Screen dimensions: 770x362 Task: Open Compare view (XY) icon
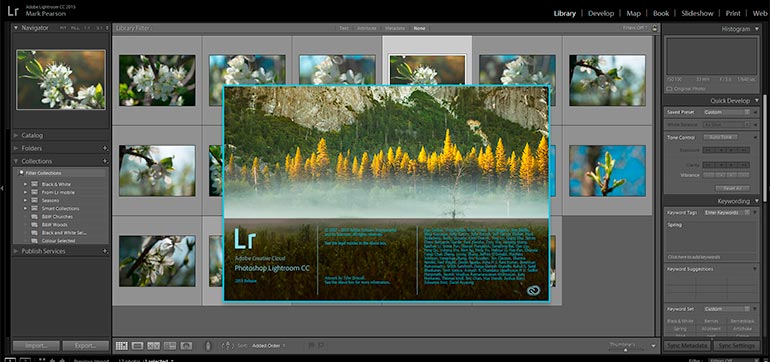tap(154, 346)
